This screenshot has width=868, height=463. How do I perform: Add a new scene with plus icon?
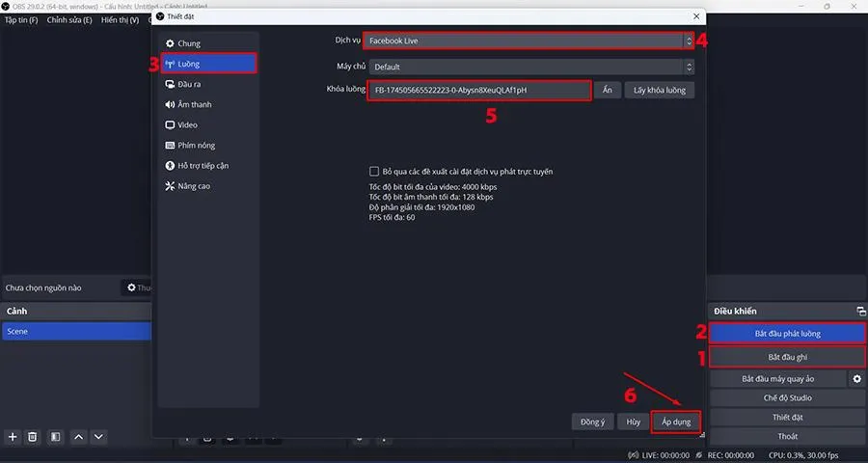(13, 437)
